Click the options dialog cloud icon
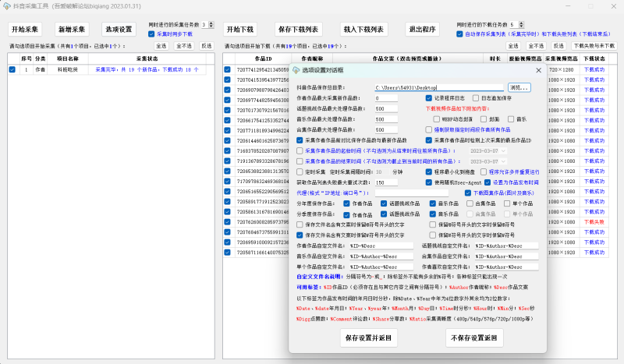 (296, 70)
